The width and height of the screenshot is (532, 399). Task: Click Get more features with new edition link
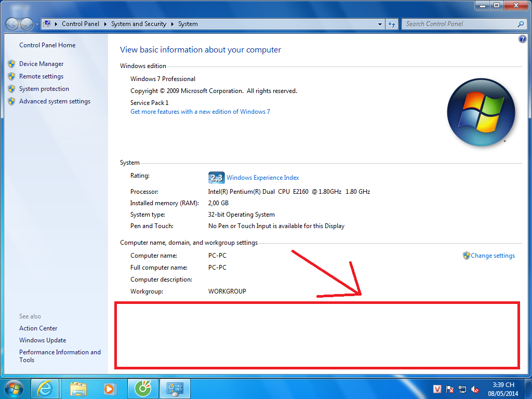coord(200,112)
